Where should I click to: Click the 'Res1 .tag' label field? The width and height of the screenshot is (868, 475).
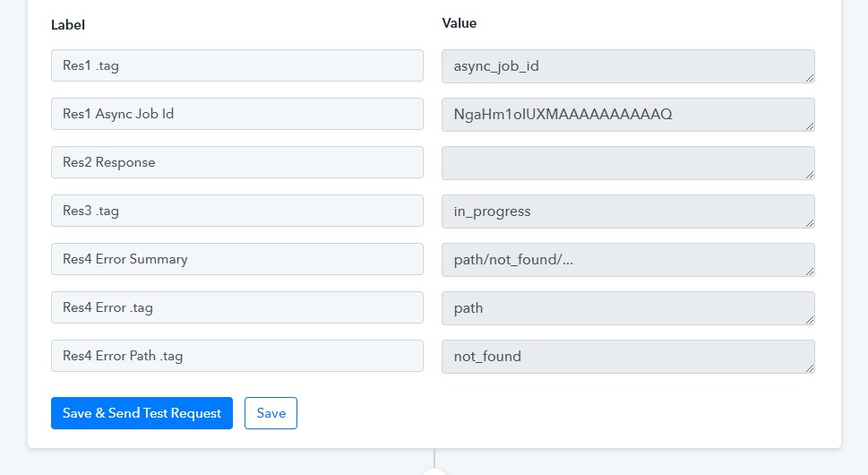pyautogui.click(x=236, y=65)
